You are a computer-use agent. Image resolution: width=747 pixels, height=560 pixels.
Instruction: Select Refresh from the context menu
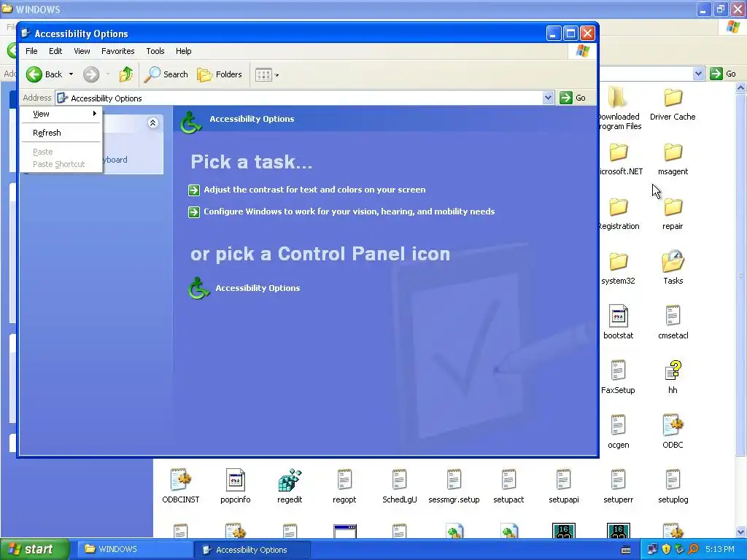[x=61, y=133]
